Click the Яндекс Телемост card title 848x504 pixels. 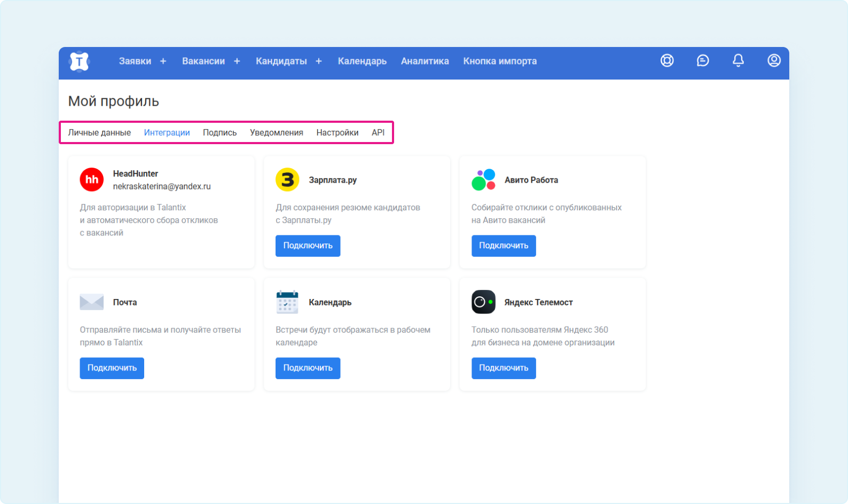(539, 302)
